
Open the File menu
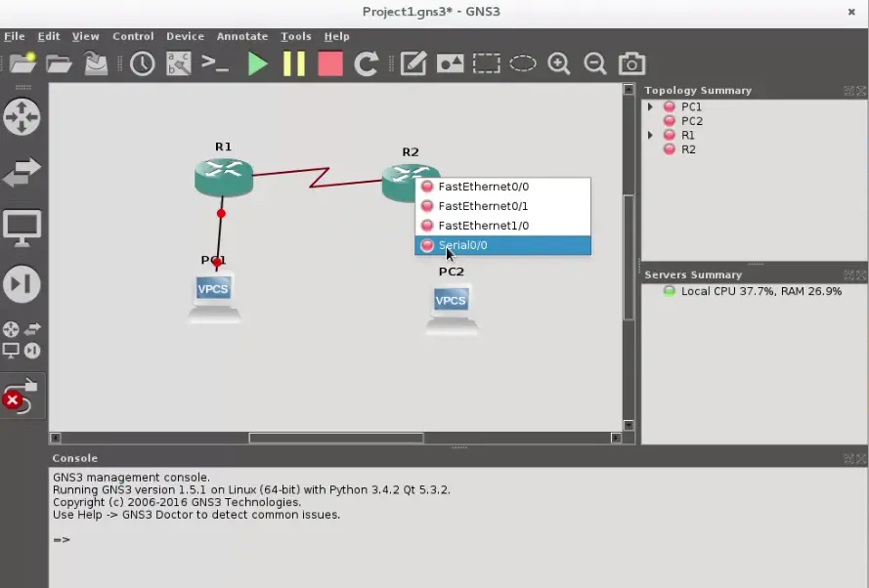coord(15,36)
